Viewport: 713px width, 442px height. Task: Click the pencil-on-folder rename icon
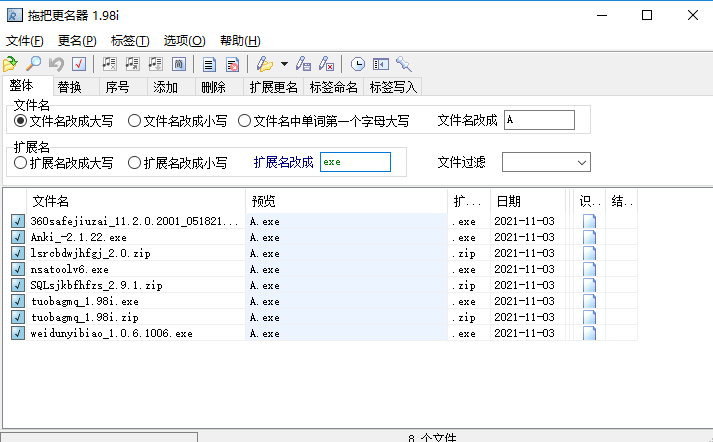(x=265, y=64)
